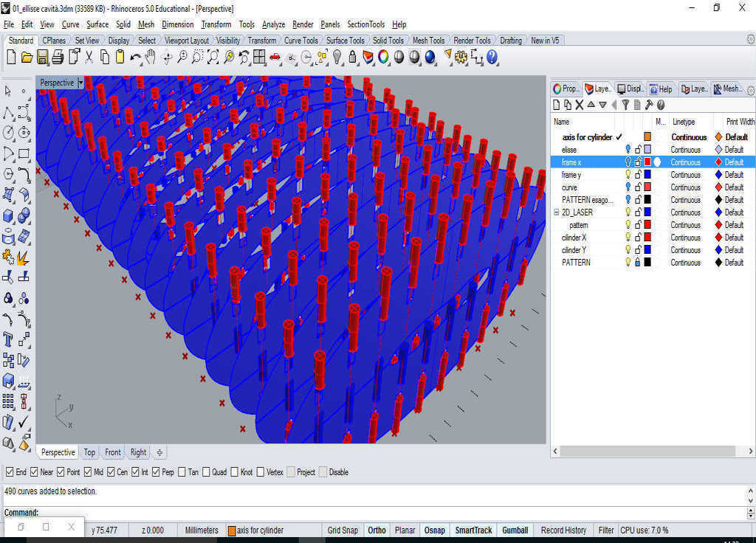Switch to Curve Tools toolbar tab

[x=301, y=41]
